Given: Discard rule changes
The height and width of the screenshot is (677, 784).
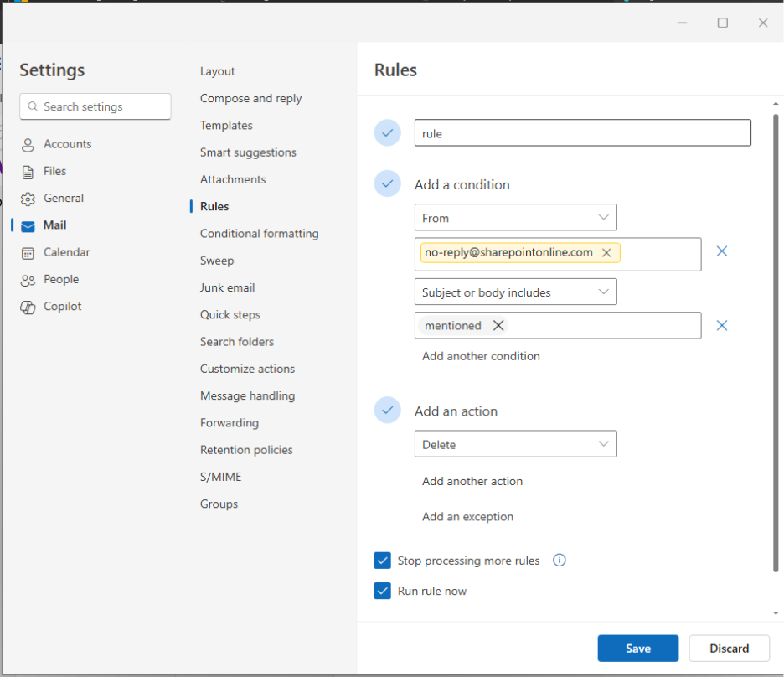Looking at the screenshot, I should tap(729, 648).
